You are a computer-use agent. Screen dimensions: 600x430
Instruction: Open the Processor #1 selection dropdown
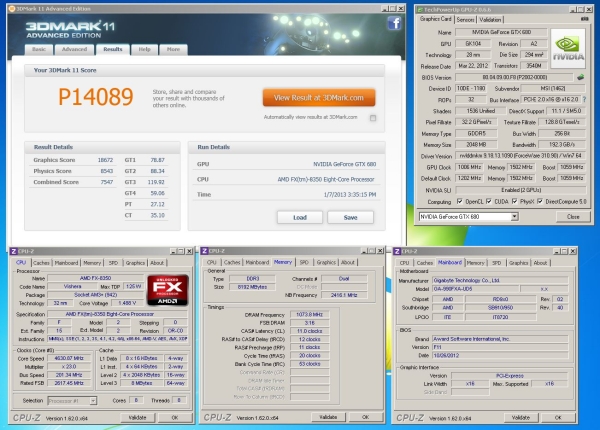(93, 401)
